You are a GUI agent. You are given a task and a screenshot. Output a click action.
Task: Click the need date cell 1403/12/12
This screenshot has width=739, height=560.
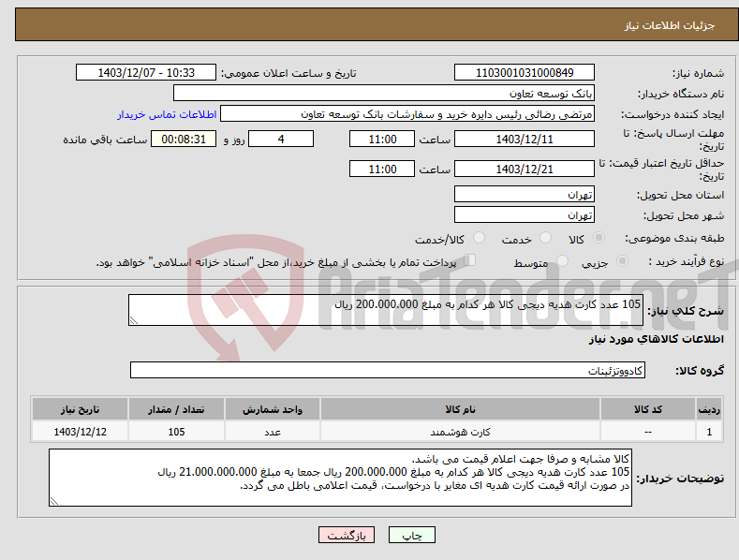pos(81,432)
